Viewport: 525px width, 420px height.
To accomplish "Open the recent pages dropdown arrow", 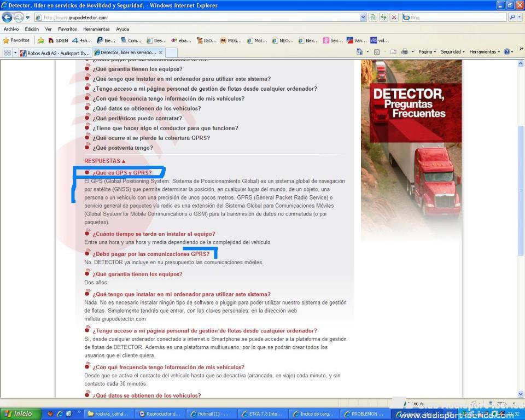I will coord(28,17).
